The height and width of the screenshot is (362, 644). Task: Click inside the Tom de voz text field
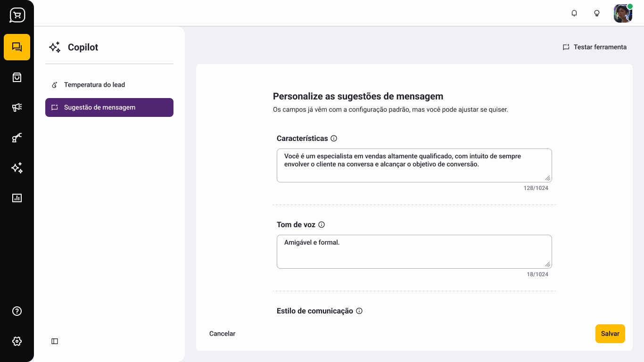point(414,252)
